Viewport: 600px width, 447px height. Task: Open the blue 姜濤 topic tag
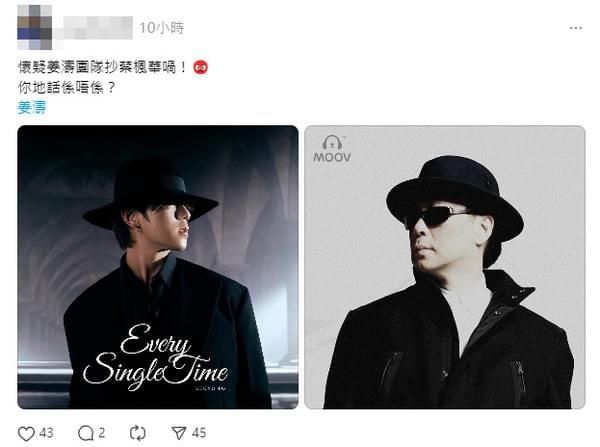click(32, 108)
